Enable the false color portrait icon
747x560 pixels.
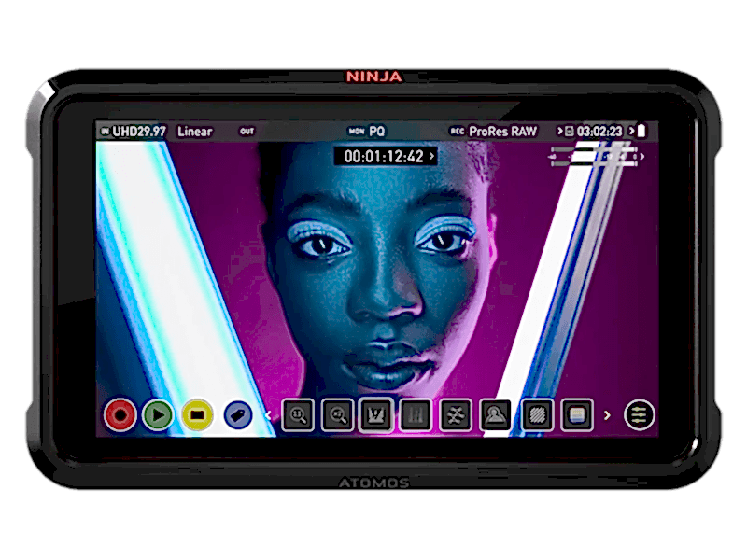(495, 415)
